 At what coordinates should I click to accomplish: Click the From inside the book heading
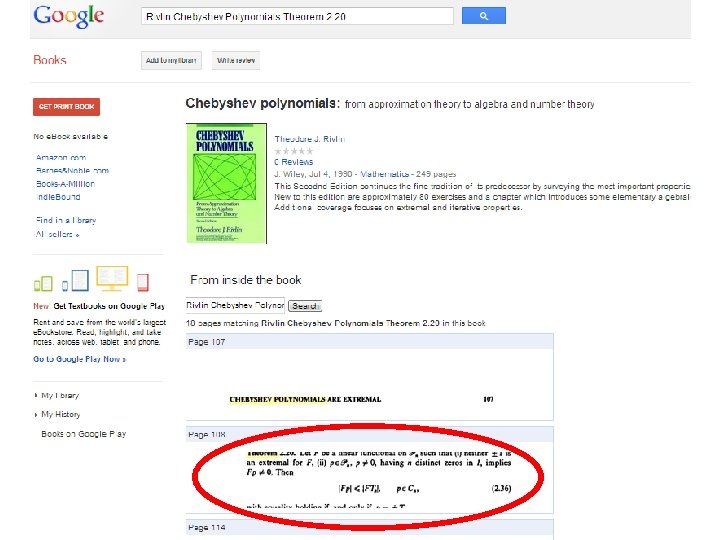[246, 280]
